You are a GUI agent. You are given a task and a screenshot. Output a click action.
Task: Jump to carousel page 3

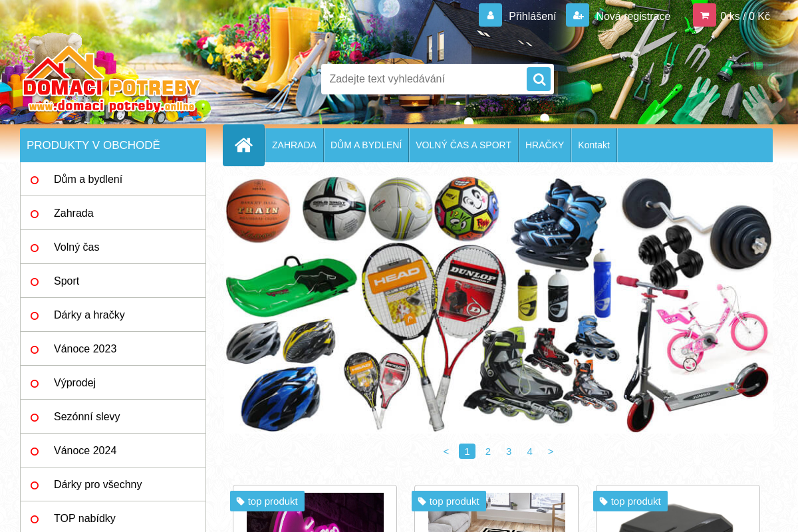509,452
